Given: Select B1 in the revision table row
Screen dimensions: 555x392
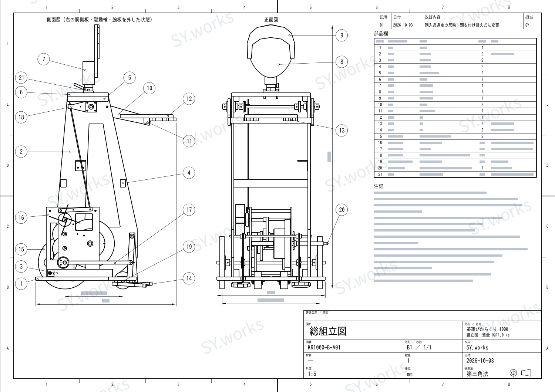Looking at the screenshot, I should 382,25.
